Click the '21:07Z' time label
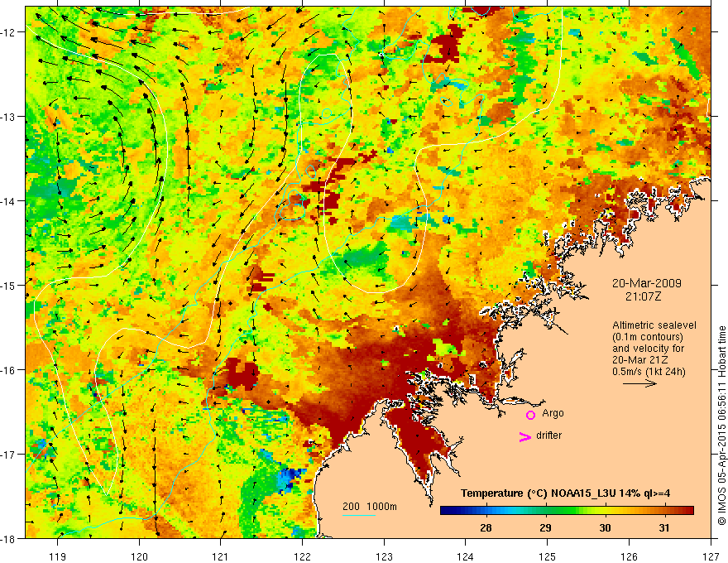This screenshot has width=728, height=563. 643,296
